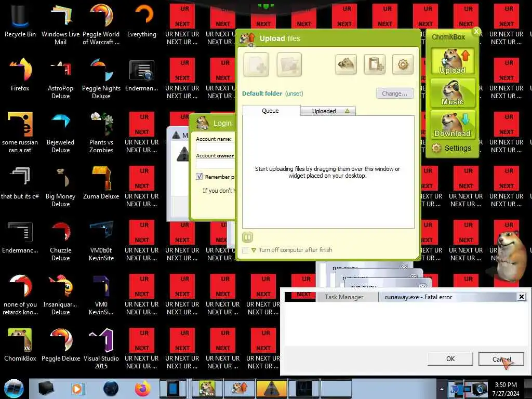
Task: Close the runaway.exe Fatal error dialog
Action: (522, 297)
